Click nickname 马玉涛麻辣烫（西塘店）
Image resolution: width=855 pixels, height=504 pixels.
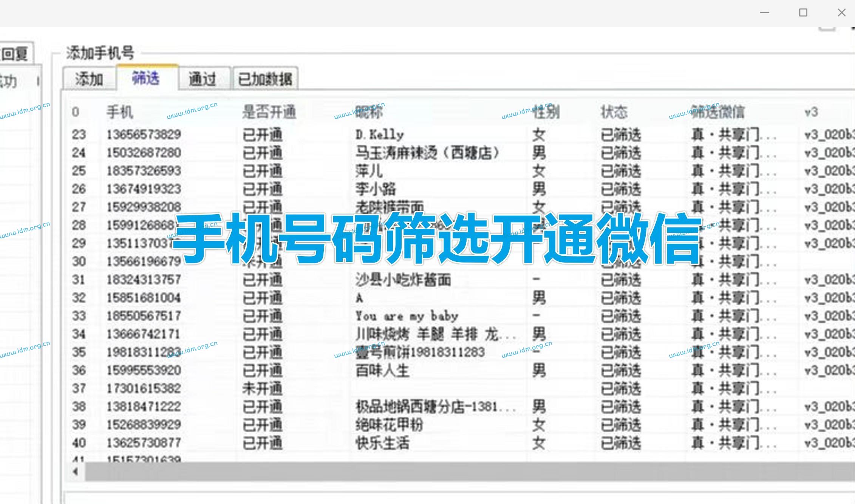click(x=428, y=153)
